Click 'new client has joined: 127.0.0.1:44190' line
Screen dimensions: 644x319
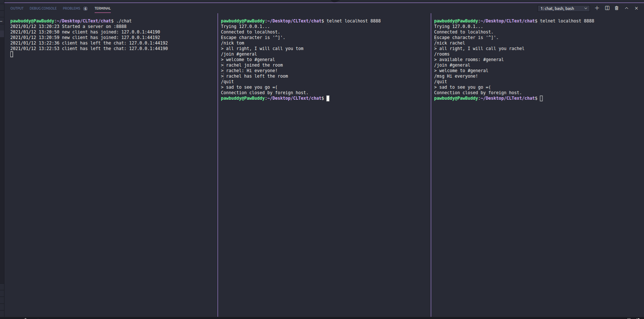85,32
